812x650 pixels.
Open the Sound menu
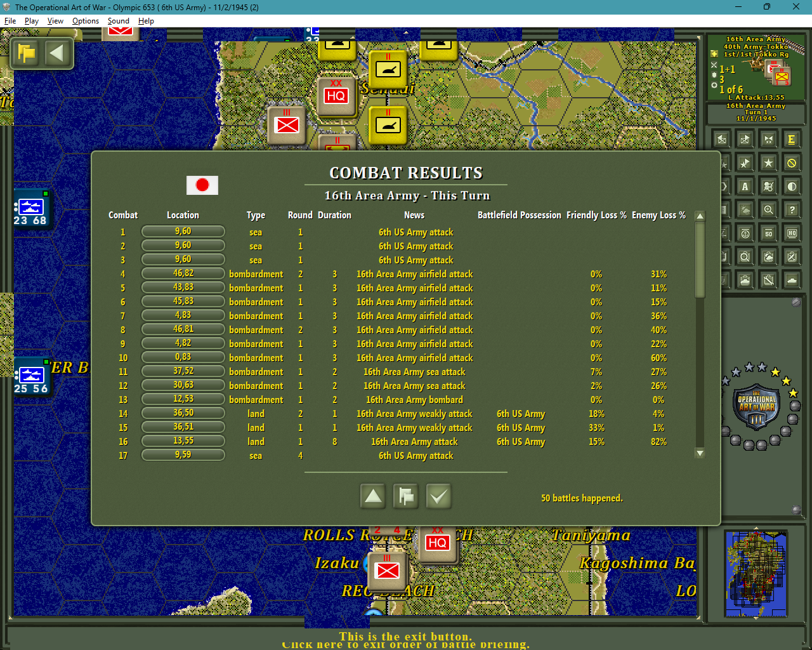click(x=118, y=21)
